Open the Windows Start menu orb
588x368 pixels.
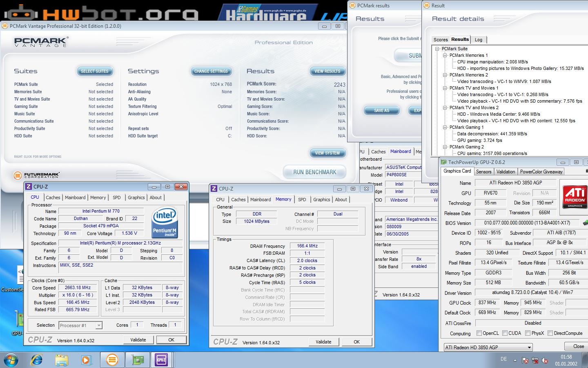[11, 360]
